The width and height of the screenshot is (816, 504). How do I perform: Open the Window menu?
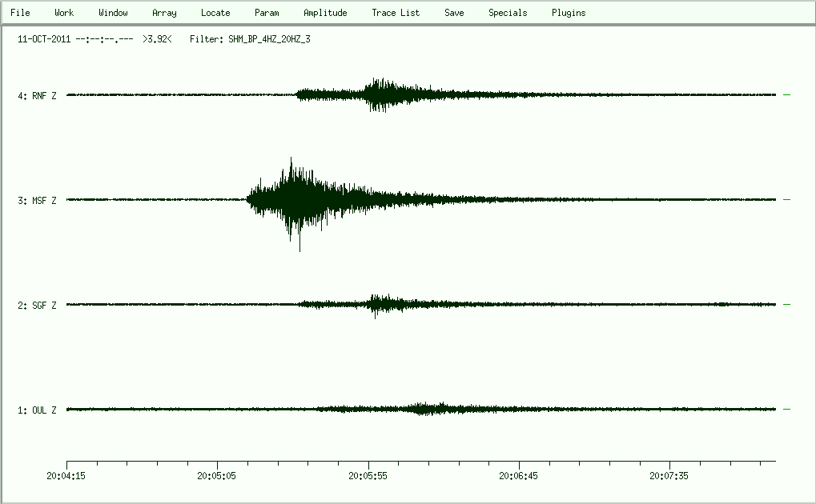[x=113, y=13]
